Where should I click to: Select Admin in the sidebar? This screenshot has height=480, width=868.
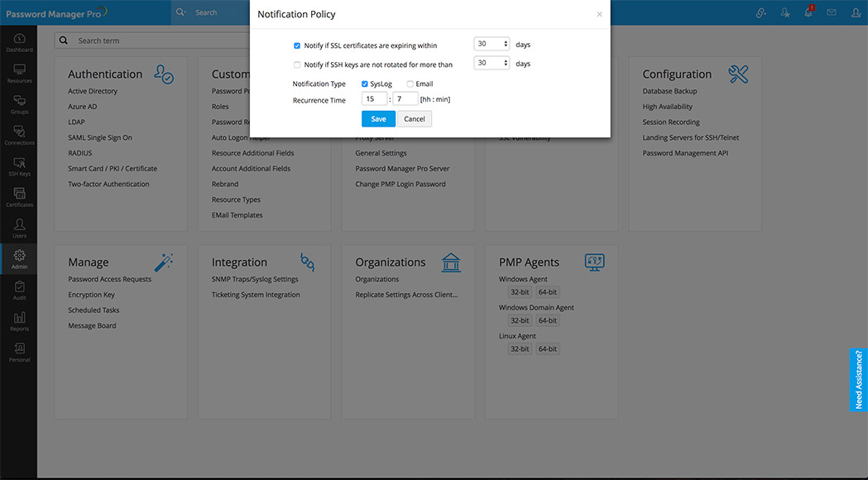(19, 259)
